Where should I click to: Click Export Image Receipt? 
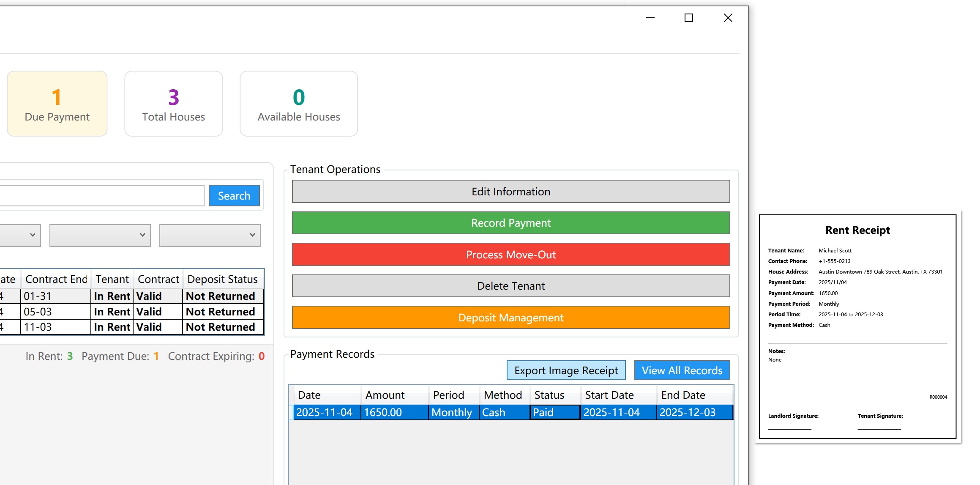coord(565,370)
